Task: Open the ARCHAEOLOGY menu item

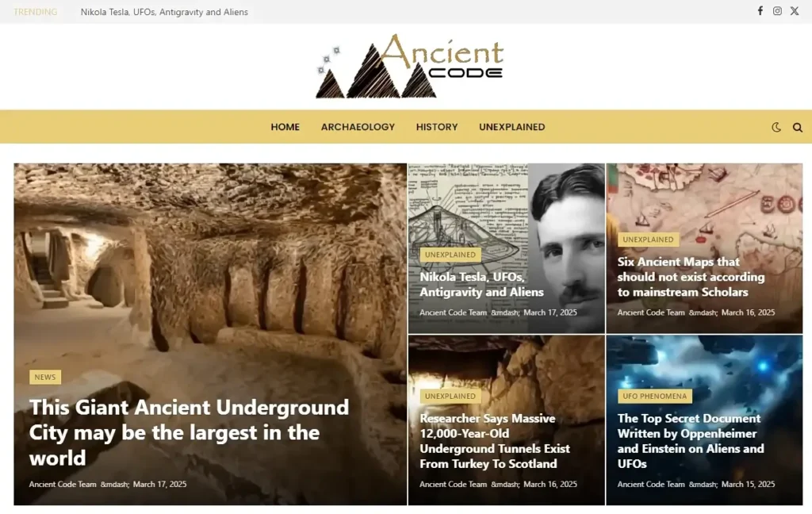Action: [x=358, y=127]
